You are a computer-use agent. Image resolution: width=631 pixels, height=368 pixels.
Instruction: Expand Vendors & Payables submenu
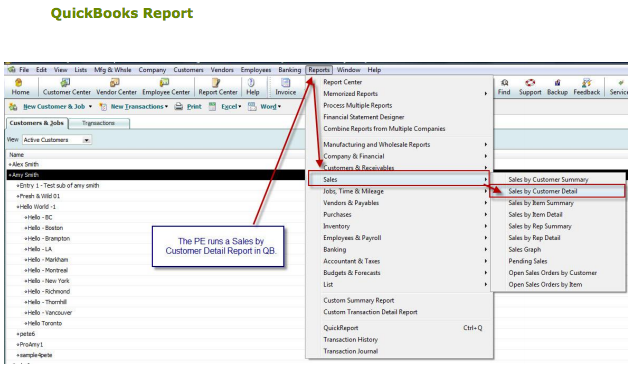pyautogui.click(x=485, y=203)
